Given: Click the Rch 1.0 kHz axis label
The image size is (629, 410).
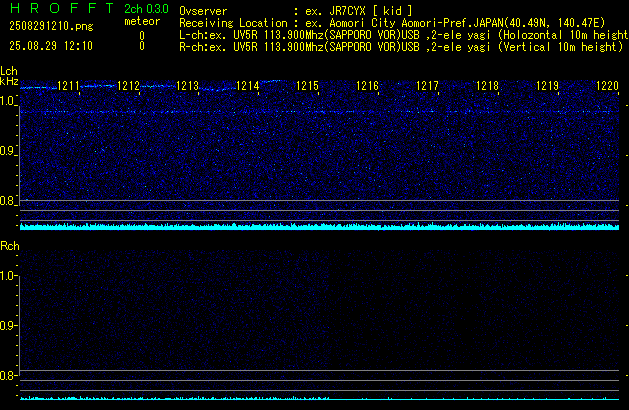Looking at the screenshot, I should click(8, 276).
